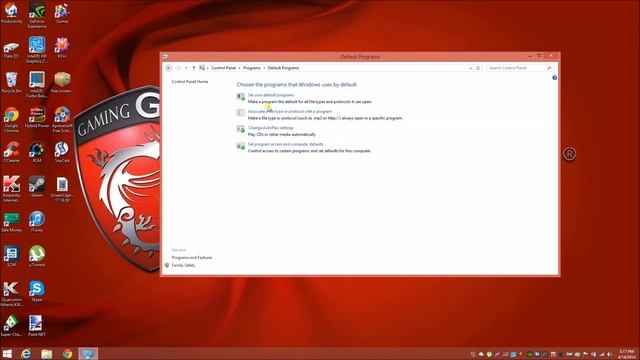Open the Data (D:) drive shortcut

click(x=11, y=49)
